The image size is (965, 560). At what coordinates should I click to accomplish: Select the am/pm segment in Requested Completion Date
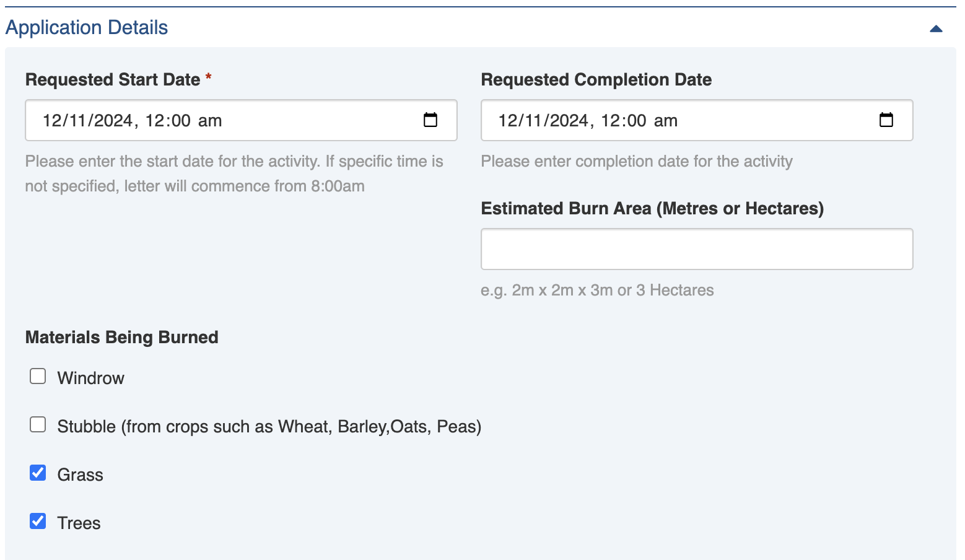666,121
